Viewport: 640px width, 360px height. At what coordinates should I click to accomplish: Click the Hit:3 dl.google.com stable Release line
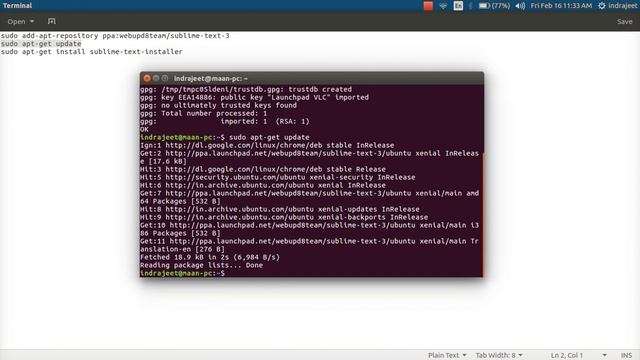point(262,169)
